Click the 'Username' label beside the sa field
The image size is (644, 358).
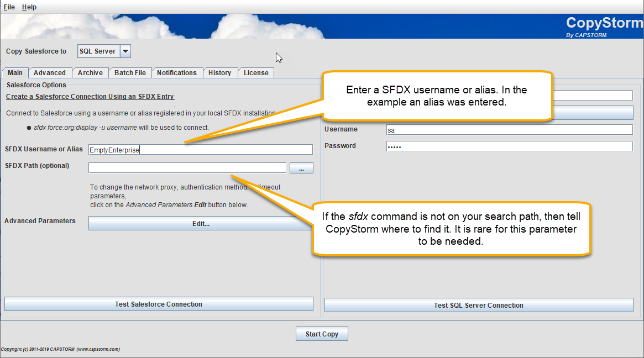tap(341, 129)
